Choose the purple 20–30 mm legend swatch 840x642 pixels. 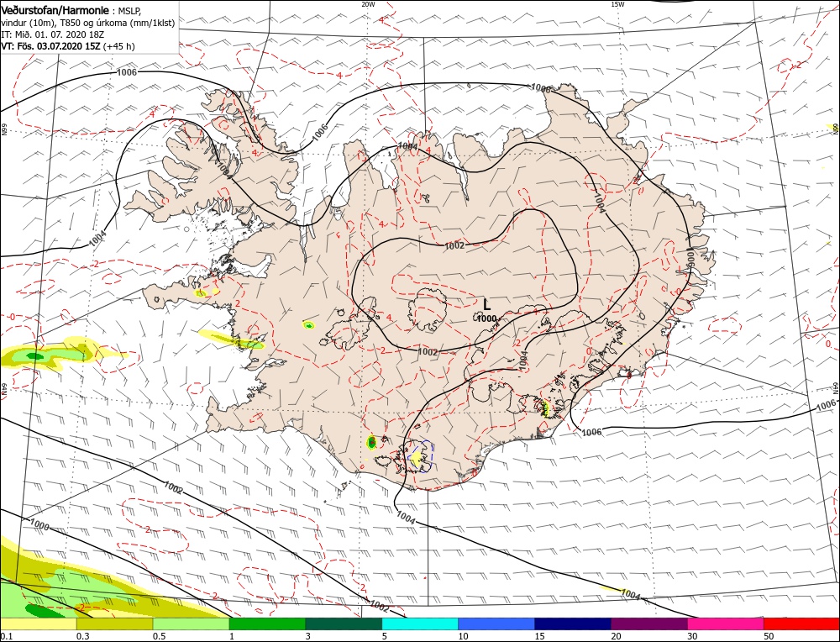pyautogui.click(x=649, y=624)
